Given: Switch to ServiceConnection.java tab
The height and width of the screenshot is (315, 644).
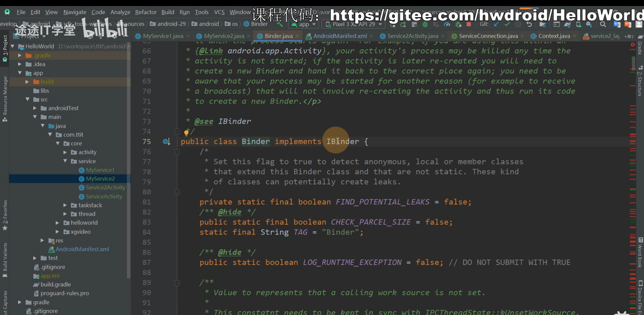Looking at the screenshot, I should [x=488, y=36].
